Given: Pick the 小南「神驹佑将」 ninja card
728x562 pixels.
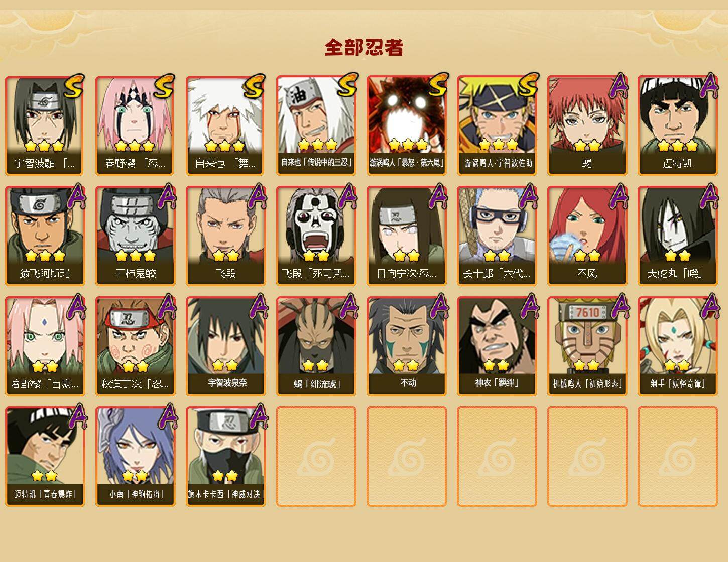Looking at the screenshot, I should point(135,457).
